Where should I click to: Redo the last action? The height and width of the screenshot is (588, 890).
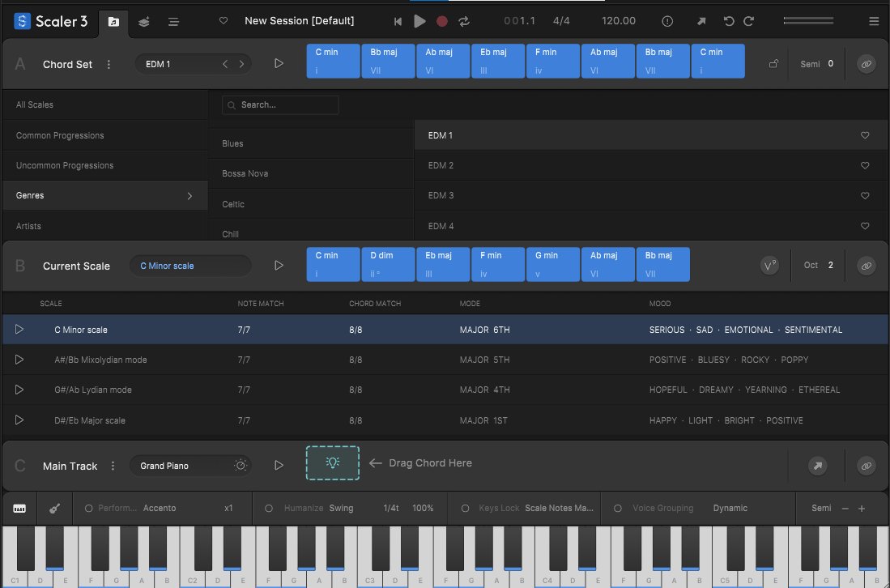click(748, 22)
